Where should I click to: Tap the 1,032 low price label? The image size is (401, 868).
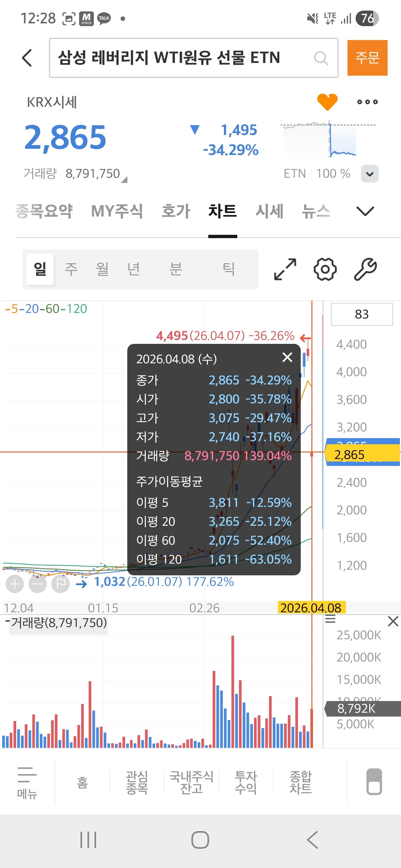164,582
